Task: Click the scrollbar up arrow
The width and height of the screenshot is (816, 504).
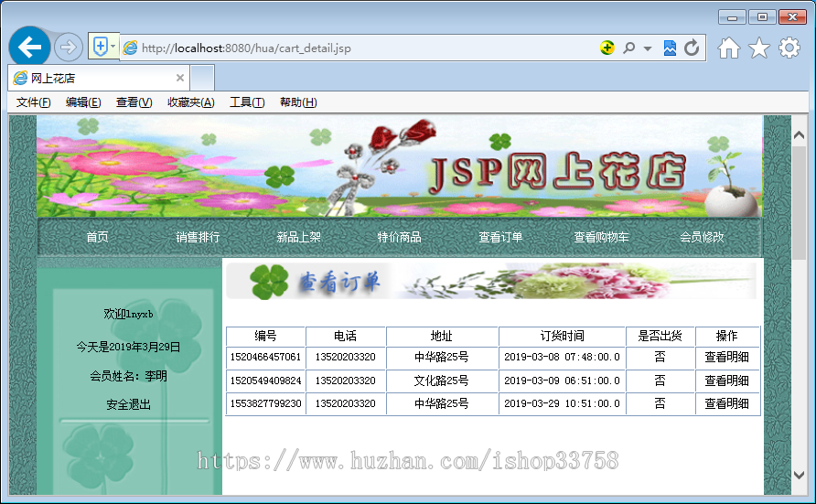Action: 799,134
